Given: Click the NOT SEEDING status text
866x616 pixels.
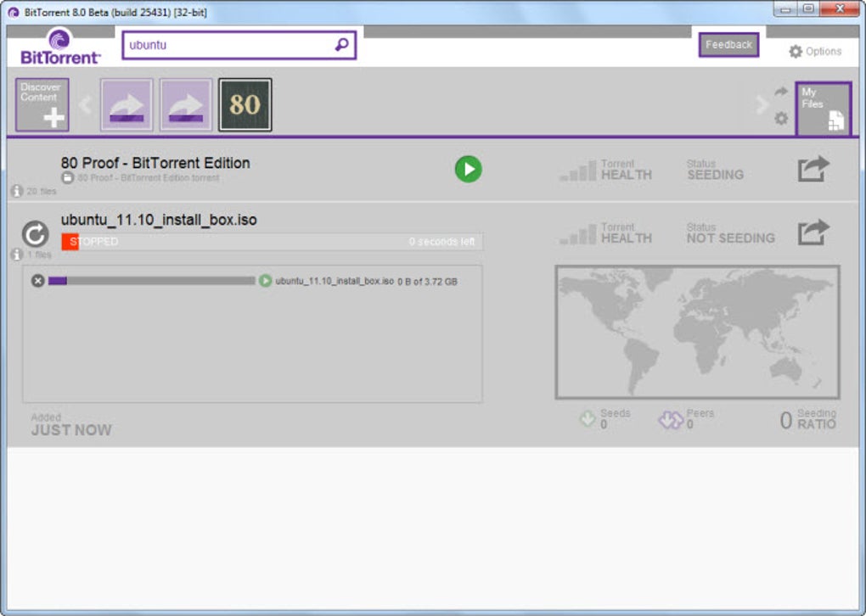Looking at the screenshot, I should (731, 238).
